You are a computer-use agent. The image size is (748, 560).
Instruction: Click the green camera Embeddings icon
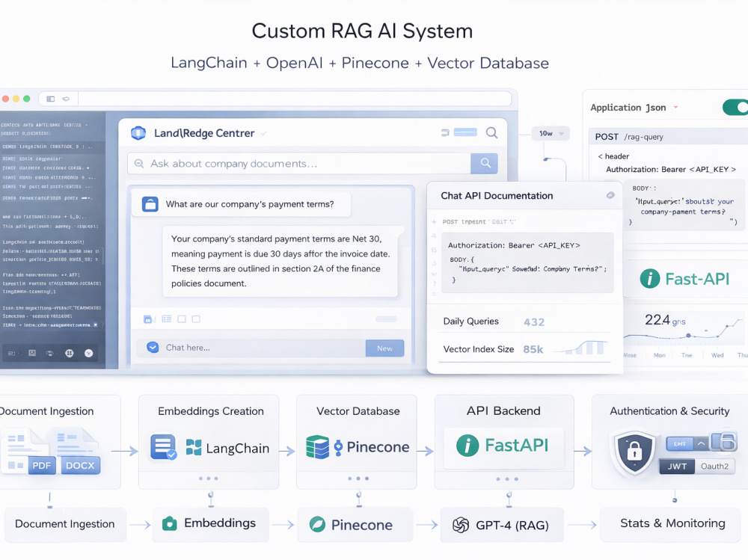[x=169, y=524]
